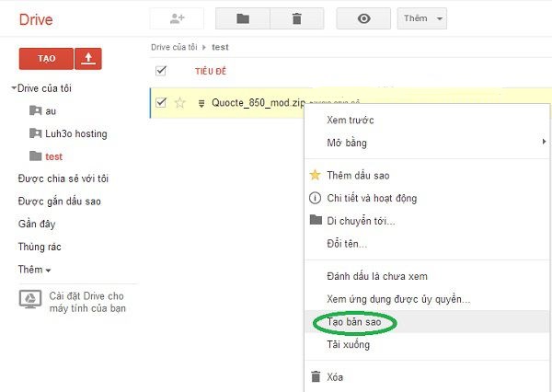Click the eye preview toolbar icon
The image size is (552, 392).
363,18
